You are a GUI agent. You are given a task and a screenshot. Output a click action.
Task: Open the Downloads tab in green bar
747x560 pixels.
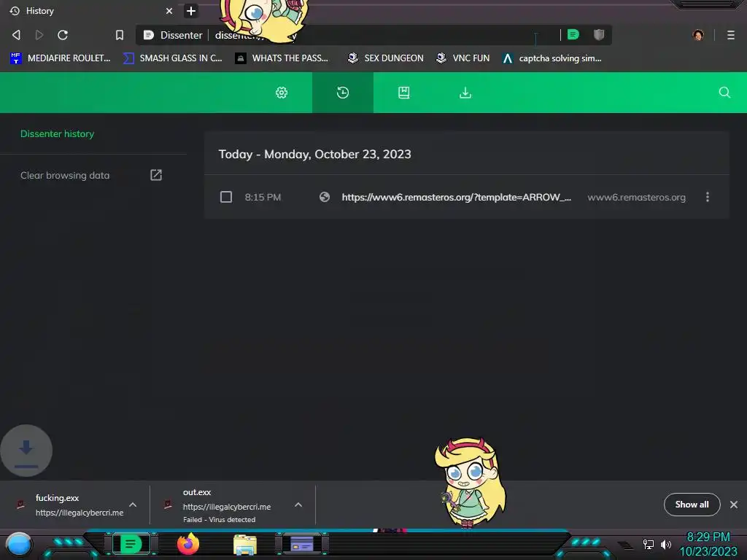coord(465,93)
